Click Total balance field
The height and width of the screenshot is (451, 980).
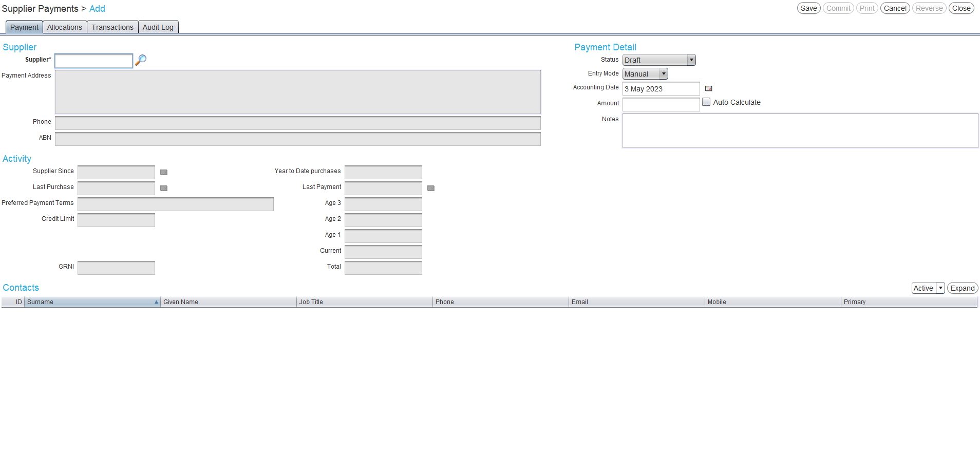point(383,268)
